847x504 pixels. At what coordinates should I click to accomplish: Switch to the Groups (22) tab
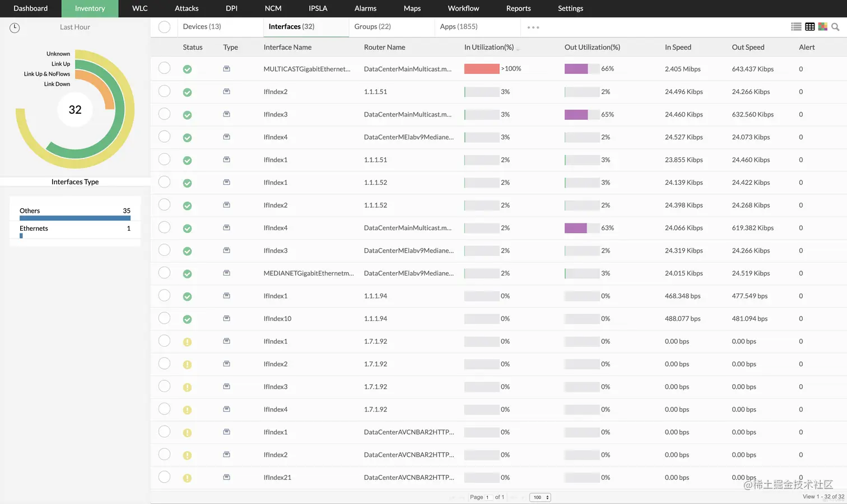coord(373,27)
